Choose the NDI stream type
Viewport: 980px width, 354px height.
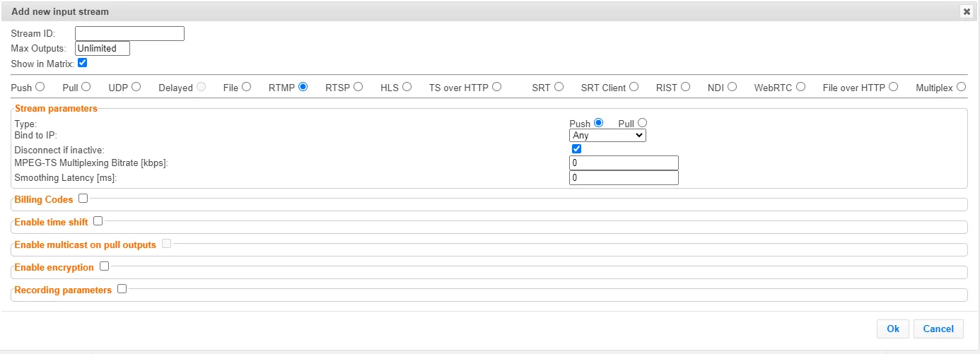click(732, 87)
